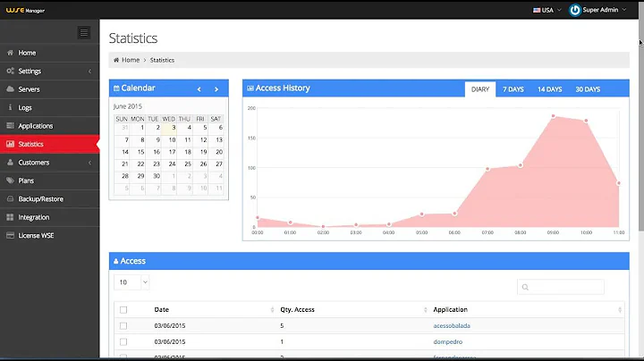Open License WSE from the sidebar menu
The image size is (644, 361).
coord(49,236)
